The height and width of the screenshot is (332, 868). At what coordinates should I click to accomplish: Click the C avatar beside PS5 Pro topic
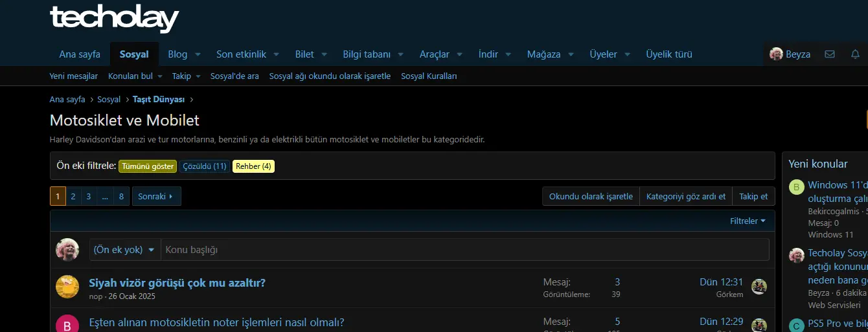[797, 325]
